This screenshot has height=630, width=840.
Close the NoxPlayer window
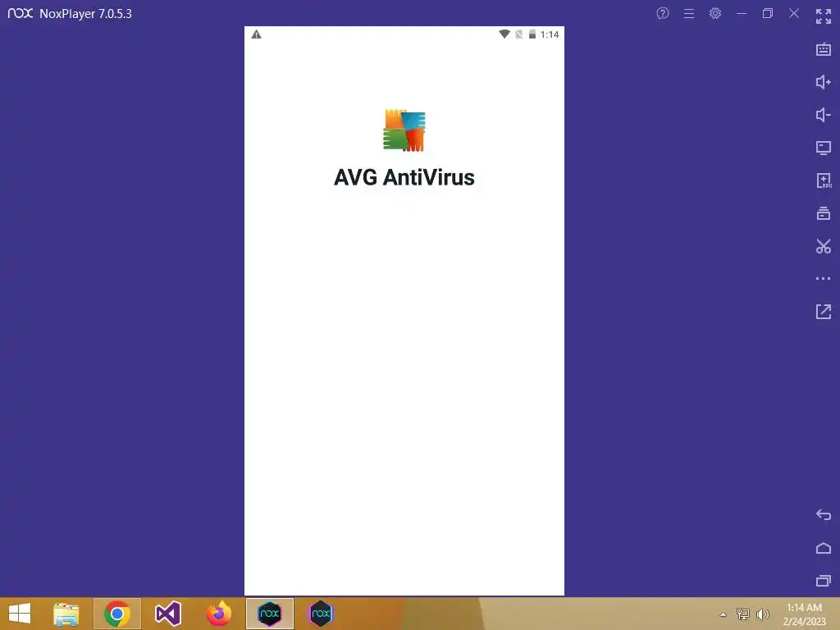tap(794, 13)
